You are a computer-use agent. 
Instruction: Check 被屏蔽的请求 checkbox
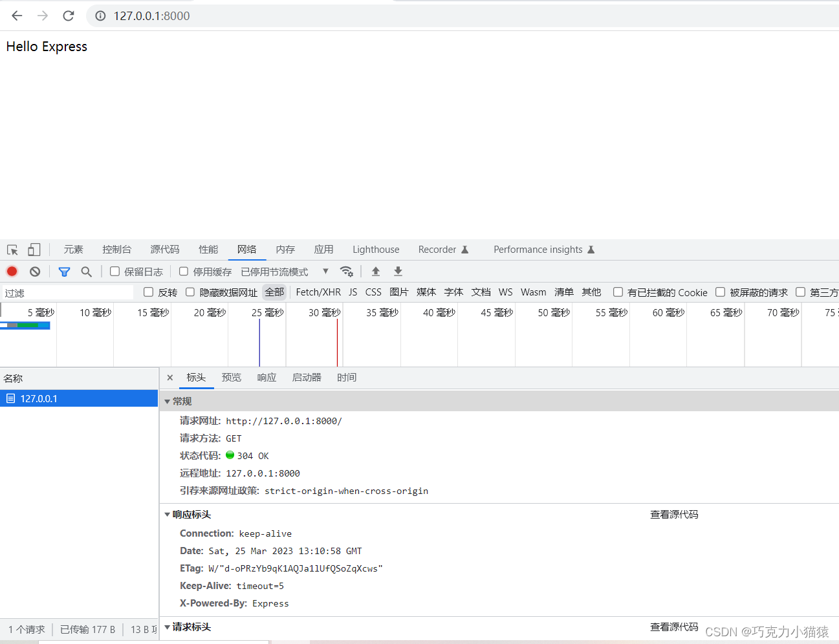[x=720, y=292]
